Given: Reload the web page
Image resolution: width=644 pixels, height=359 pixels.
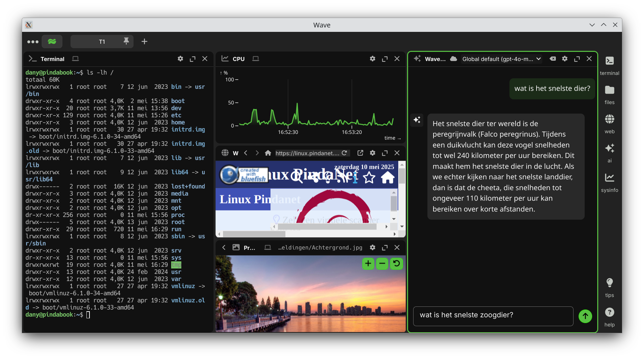Looking at the screenshot, I should click(344, 153).
